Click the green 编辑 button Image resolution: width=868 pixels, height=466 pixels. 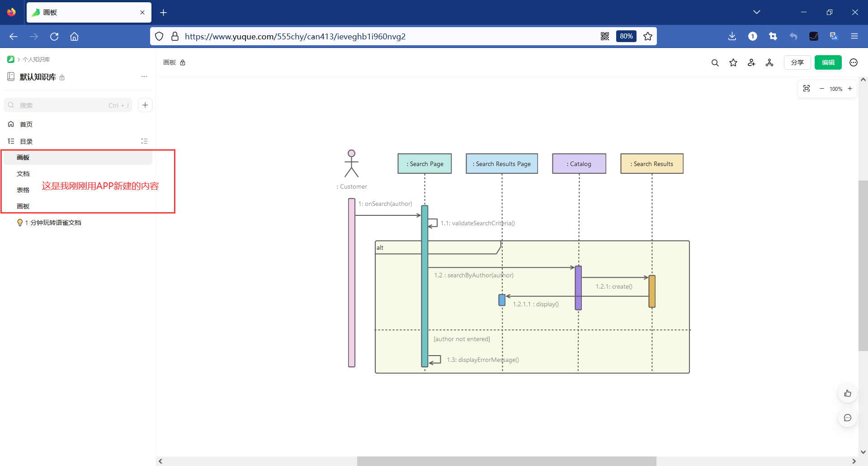(x=828, y=62)
